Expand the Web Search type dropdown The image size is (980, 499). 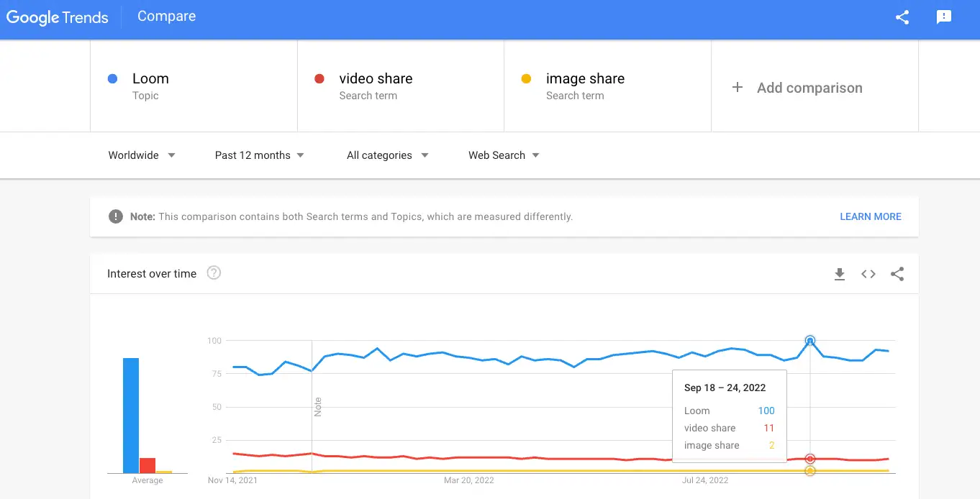tap(504, 155)
